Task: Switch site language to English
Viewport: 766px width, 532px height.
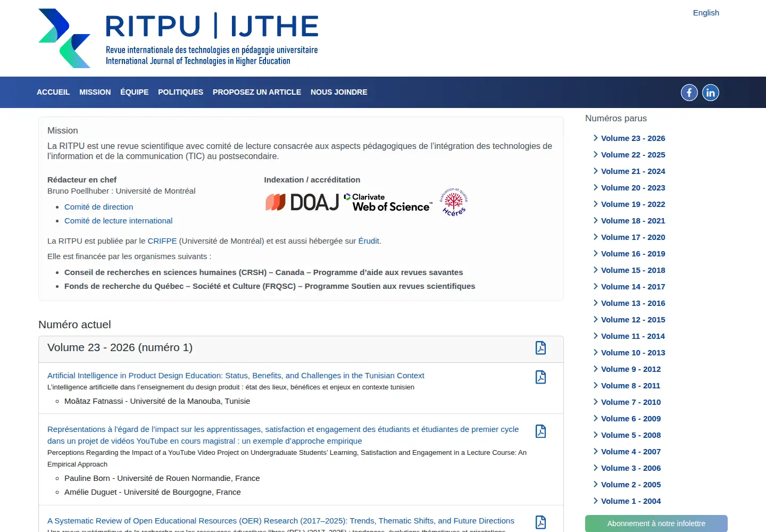Action: 706,13
